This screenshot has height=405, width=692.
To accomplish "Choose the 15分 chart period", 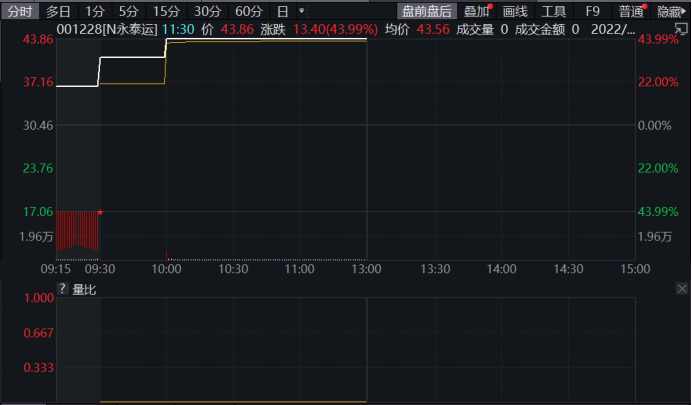I will click(166, 11).
